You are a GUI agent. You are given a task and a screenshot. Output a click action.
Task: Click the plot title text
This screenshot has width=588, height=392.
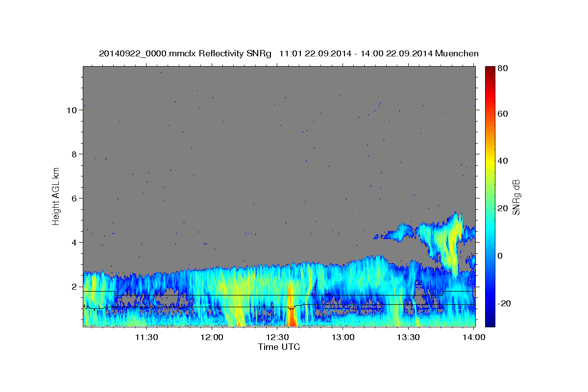point(289,53)
